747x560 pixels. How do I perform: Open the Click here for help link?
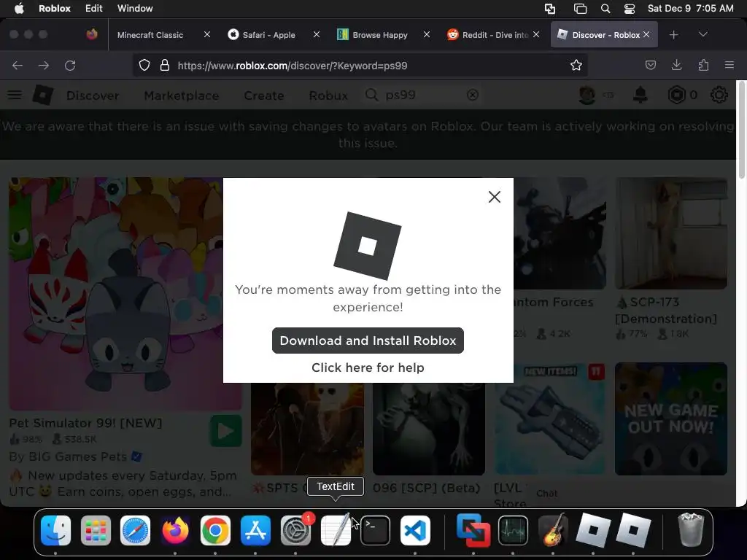click(x=368, y=367)
